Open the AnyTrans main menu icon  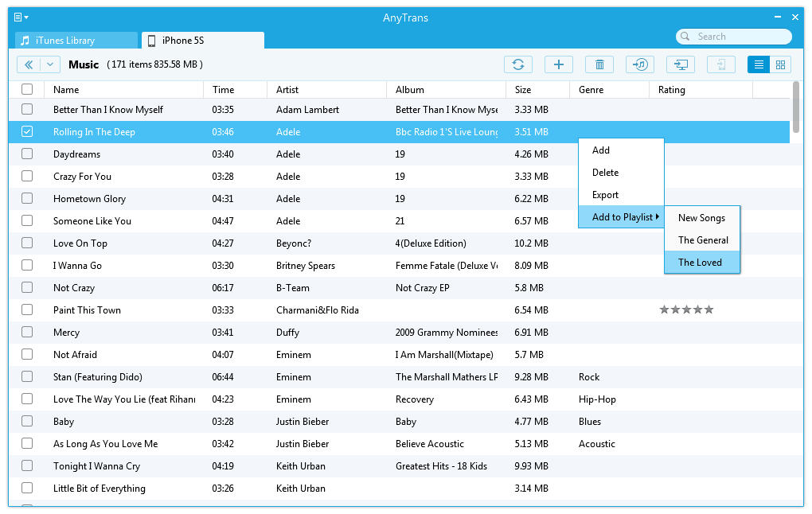tap(21, 18)
